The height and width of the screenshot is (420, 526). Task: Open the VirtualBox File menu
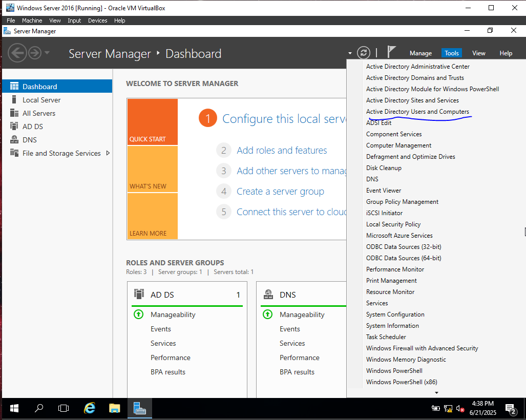(x=11, y=20)
